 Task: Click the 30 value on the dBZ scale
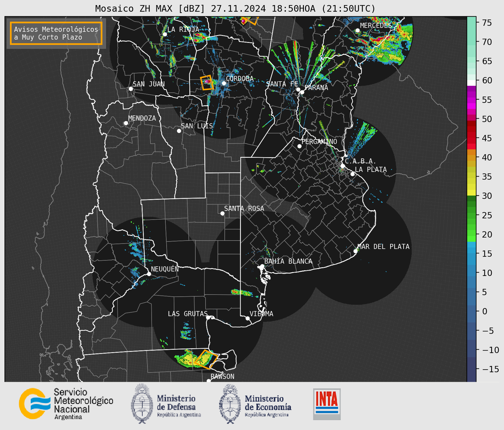pyautogui.click(x=487, y=196)
